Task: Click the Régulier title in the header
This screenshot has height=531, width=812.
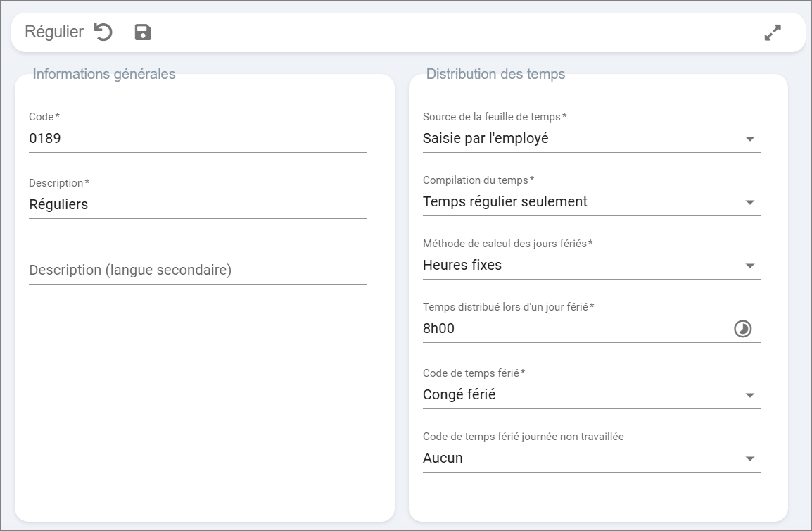Action: 54,32
